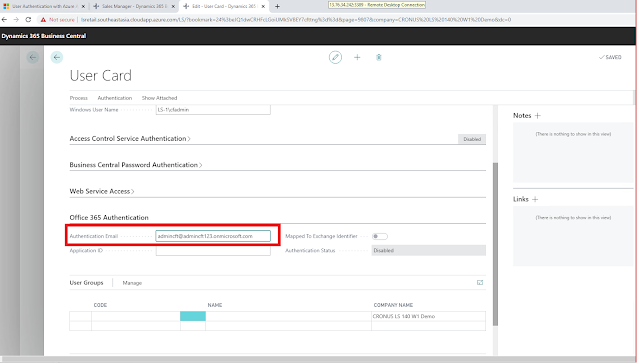Select Edit - User Card browser tab
Screen dimensions: 640x363
tap(224, 7)
